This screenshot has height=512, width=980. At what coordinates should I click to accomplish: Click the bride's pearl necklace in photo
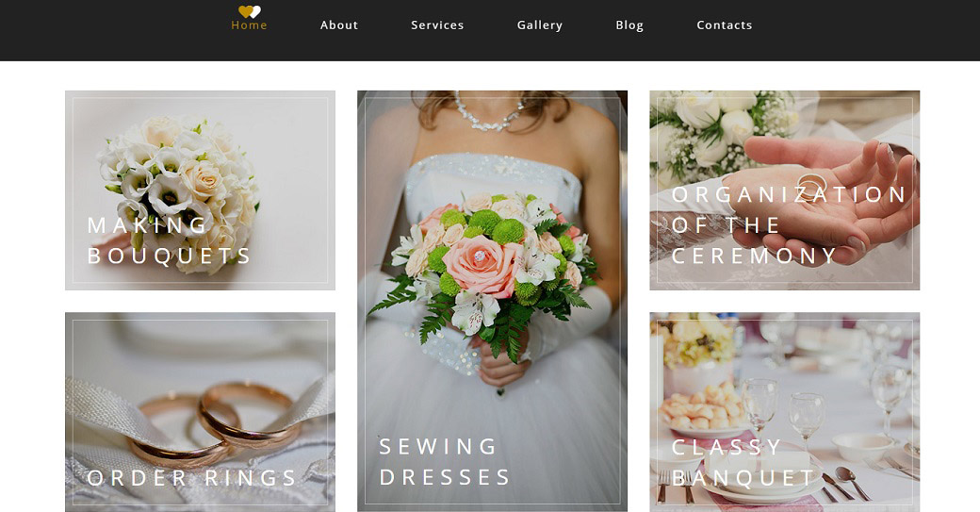(489, 115)
